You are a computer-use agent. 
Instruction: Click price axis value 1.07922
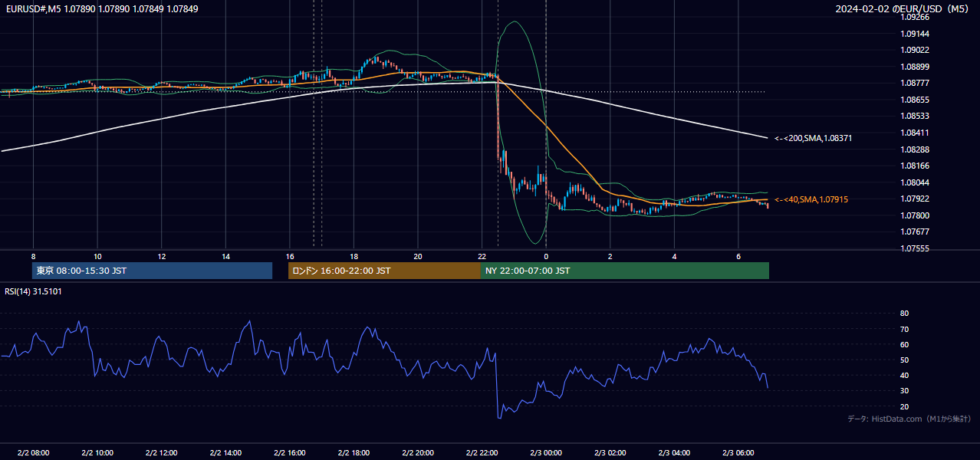[x=914, y=199]
